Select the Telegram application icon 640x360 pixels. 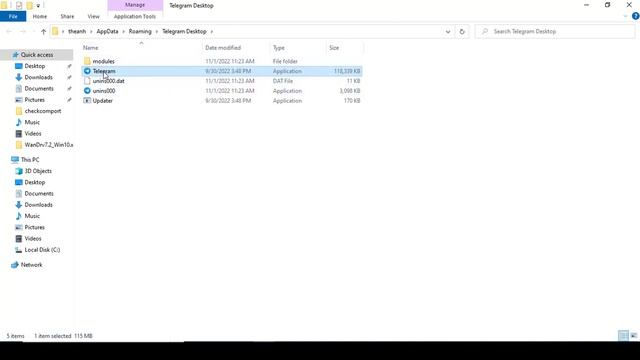pos(87,71)
